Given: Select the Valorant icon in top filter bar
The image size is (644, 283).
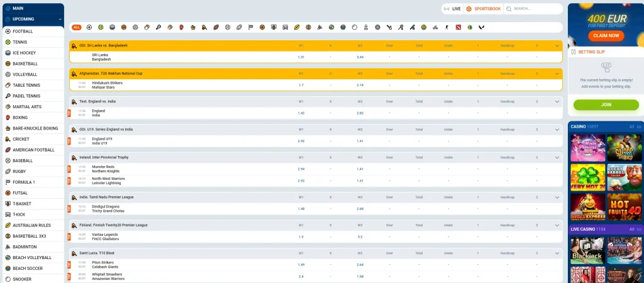Looking at the screenshot, I should click(x=481, y=27).
